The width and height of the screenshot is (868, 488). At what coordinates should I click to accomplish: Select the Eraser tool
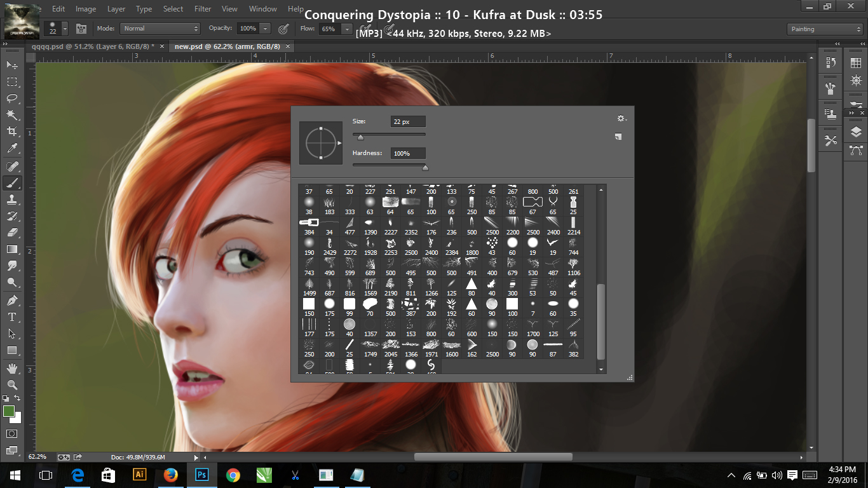(x=12, y=233)
